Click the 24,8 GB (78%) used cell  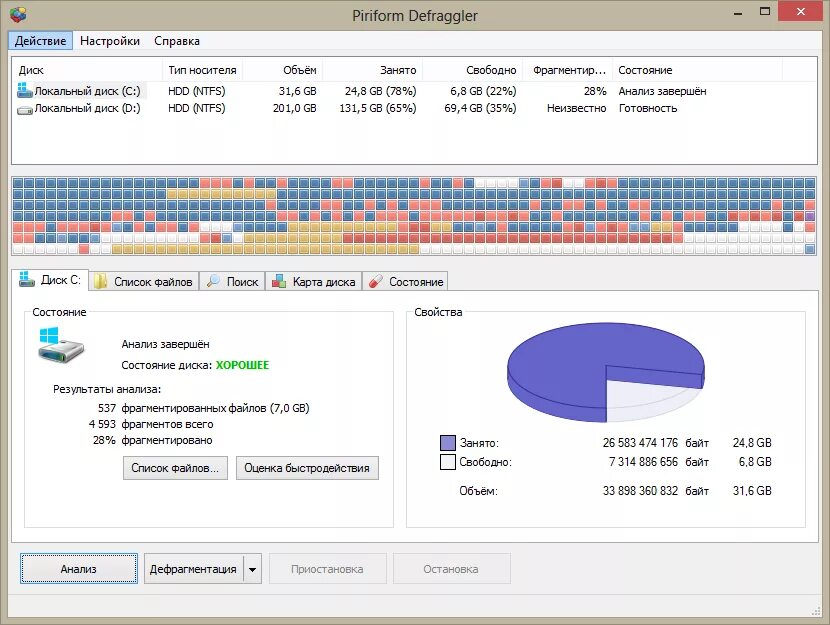click(x=381, y=91)
